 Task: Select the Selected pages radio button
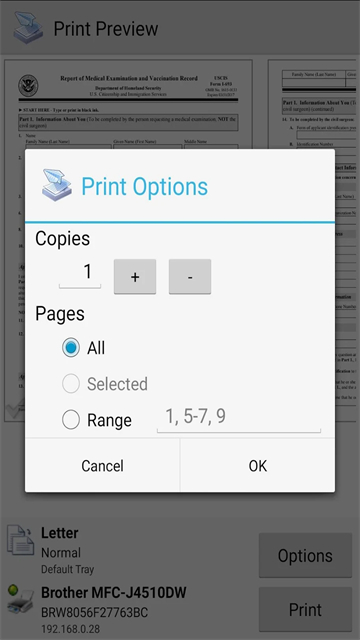coord(71,384)
